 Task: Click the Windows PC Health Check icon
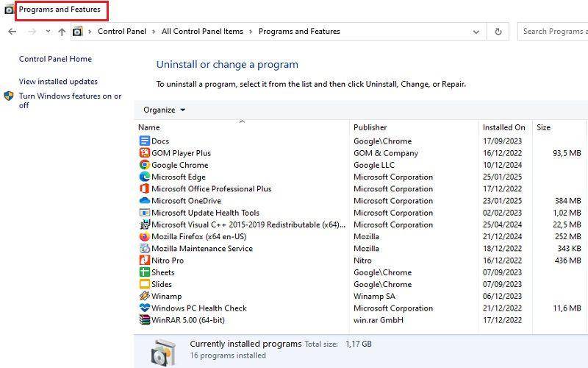[144, 308]
